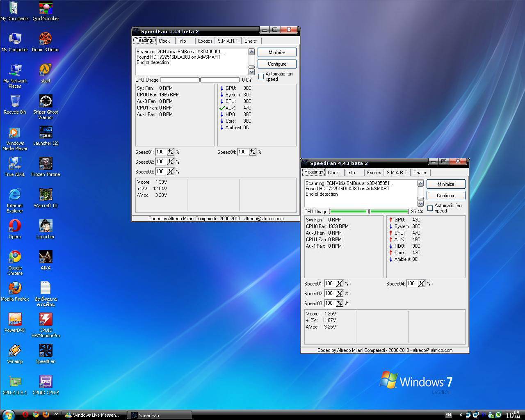Expand the quick launch overflow chevron
Image resolution: width=525 pixels, height=420 pixels.
(56, 414)
